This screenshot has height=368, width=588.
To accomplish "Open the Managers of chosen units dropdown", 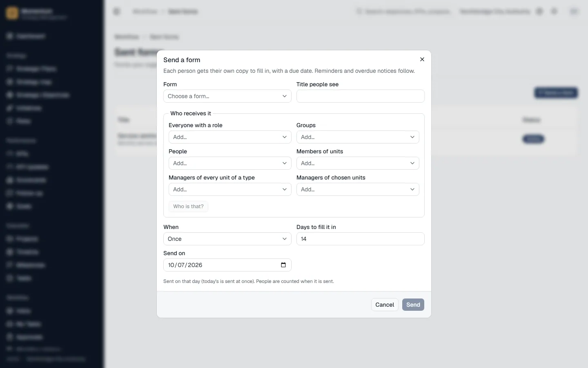I will coord(358,189).
